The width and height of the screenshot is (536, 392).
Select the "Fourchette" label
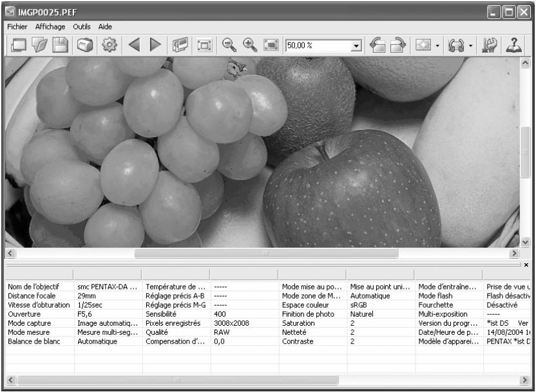436,305
